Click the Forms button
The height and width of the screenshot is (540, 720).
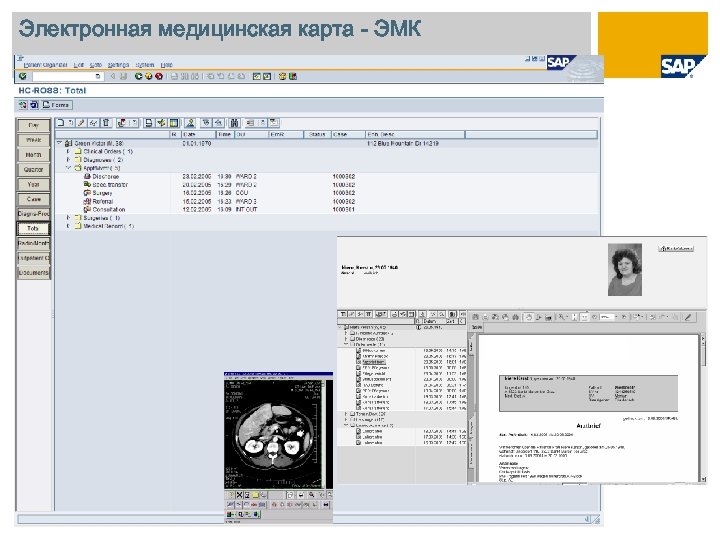tap(56, 105)
